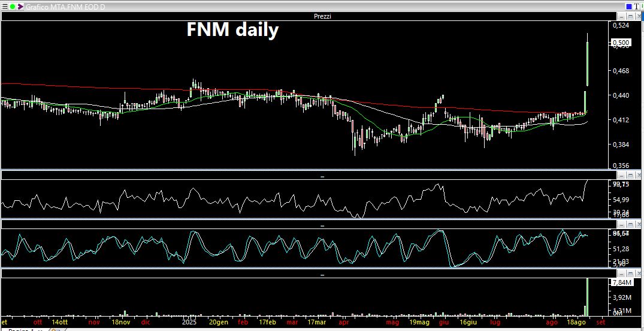Viewport: 644px width, 331px height.
Task: Click the purple arrow icon in title bar
Action: [20, 6]
